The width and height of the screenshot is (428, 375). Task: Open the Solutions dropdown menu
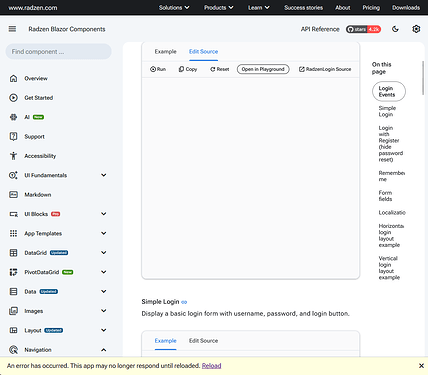click(x=174, y=7)
